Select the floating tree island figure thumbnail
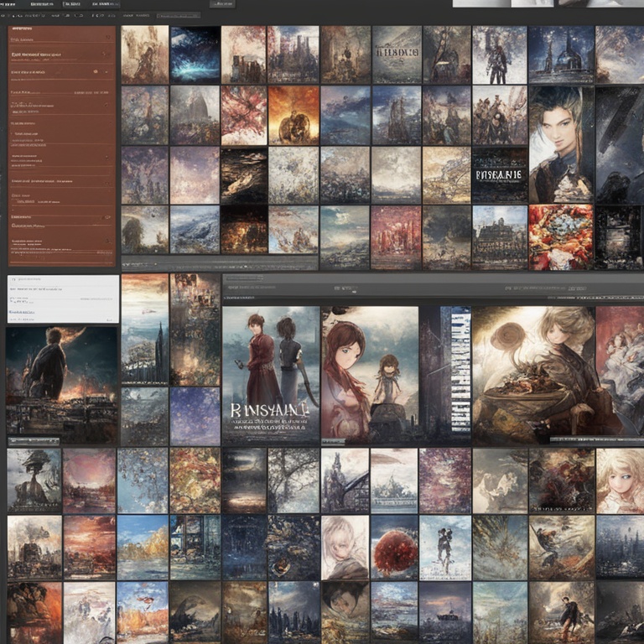Image resolution: width=644 pixels, height=644 pixels. click(34, 480)
